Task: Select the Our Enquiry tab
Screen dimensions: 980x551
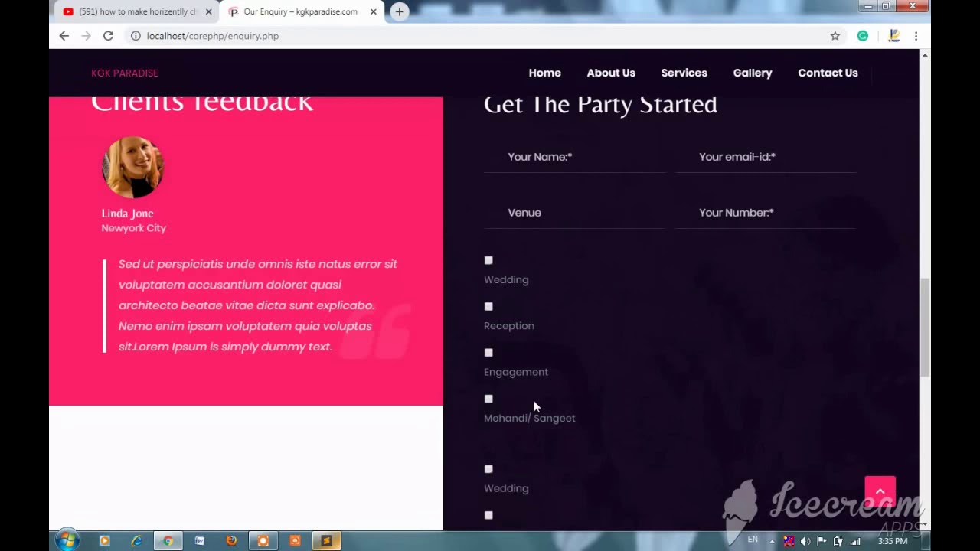Action: coord(300,11)
